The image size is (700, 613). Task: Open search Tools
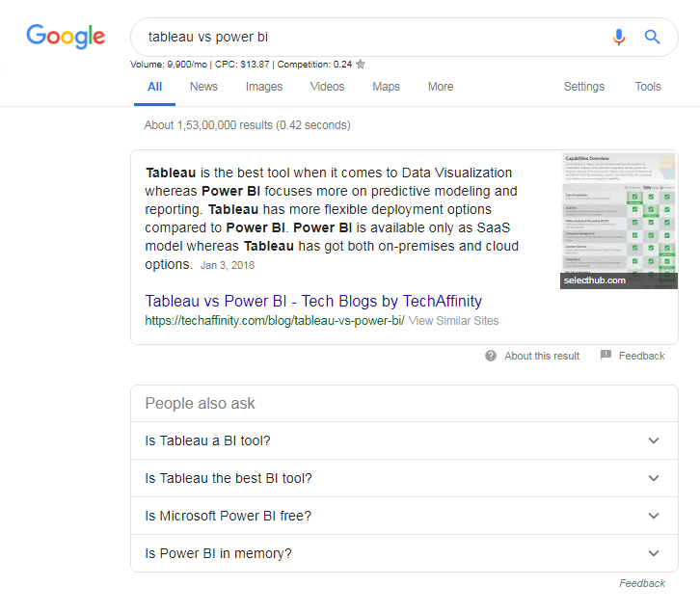[x=648, y=87]
